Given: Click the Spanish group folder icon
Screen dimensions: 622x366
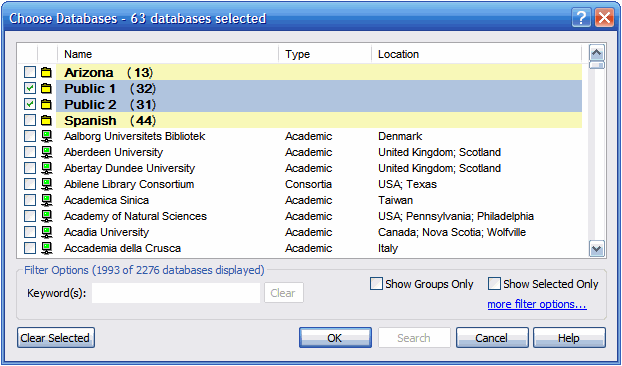Looking at the screenshot, I should coord(47,120).
